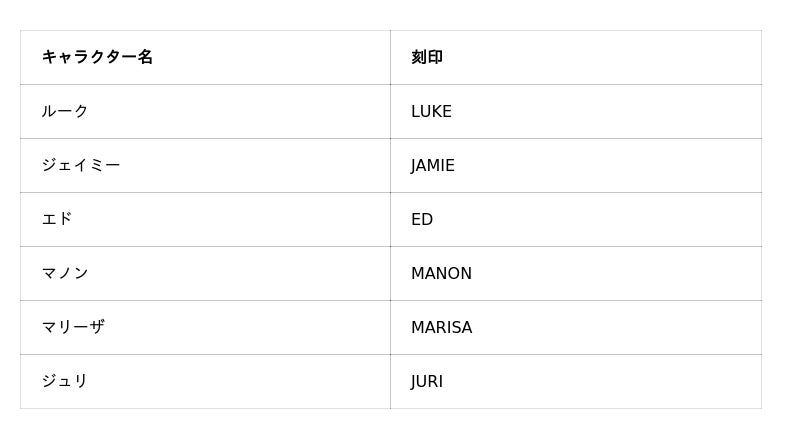Image resolution: width=800 pixels, height=439 pixels.
Task: Select the MARISA engraving cell
Action: 441,328
